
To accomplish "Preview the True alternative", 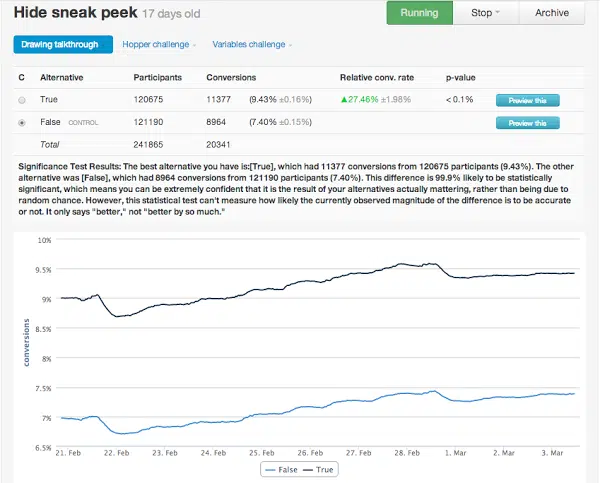I will coord(527,100).
